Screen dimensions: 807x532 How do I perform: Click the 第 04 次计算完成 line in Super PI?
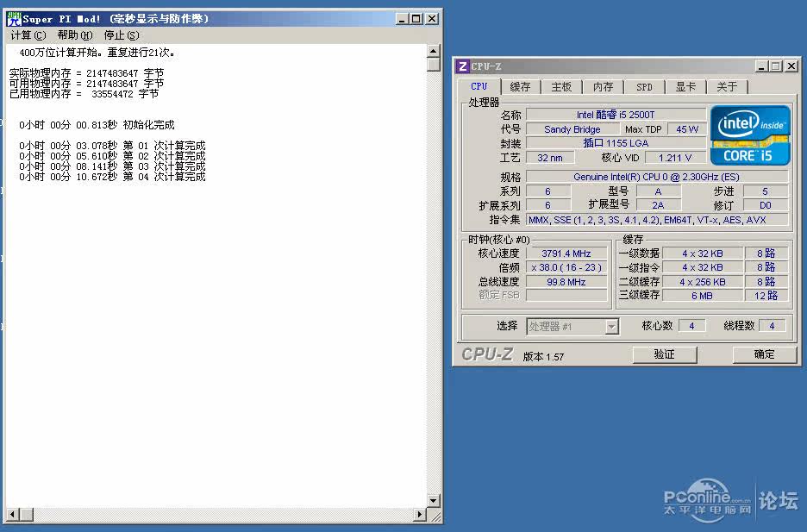pos(112,177)
